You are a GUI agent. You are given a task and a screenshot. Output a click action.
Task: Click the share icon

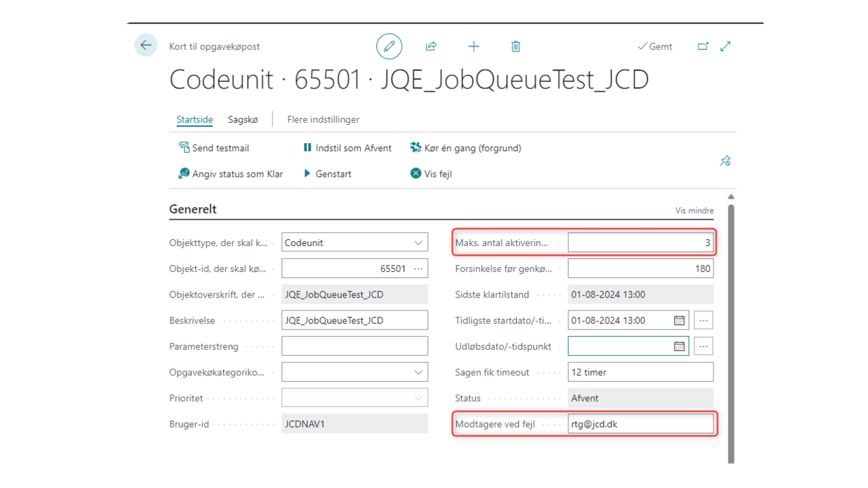pyautogui.click(x=431, y=46)
